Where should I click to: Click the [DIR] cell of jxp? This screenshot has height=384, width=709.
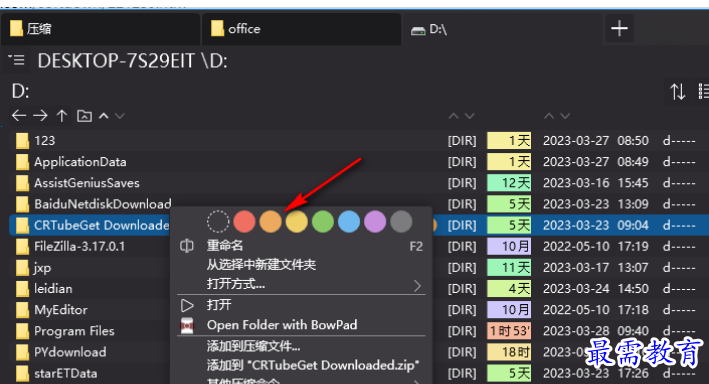point(462,268)
